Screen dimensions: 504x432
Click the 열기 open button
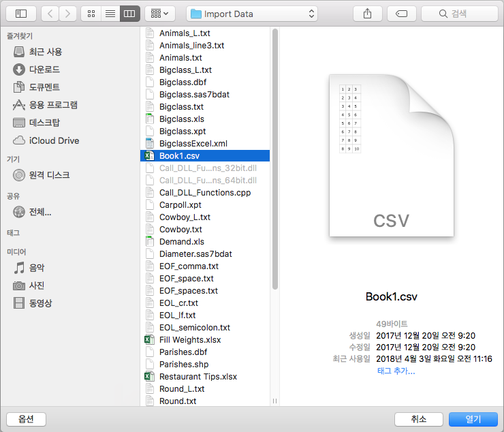pyautogui.click(x=473, y=419)
